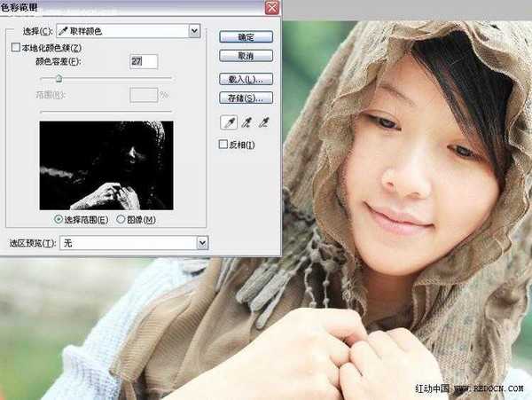The height and width of the screenshot is (400, 532).
Task: Toggle the 反相 invert checkbox
Action: [223, 145]
